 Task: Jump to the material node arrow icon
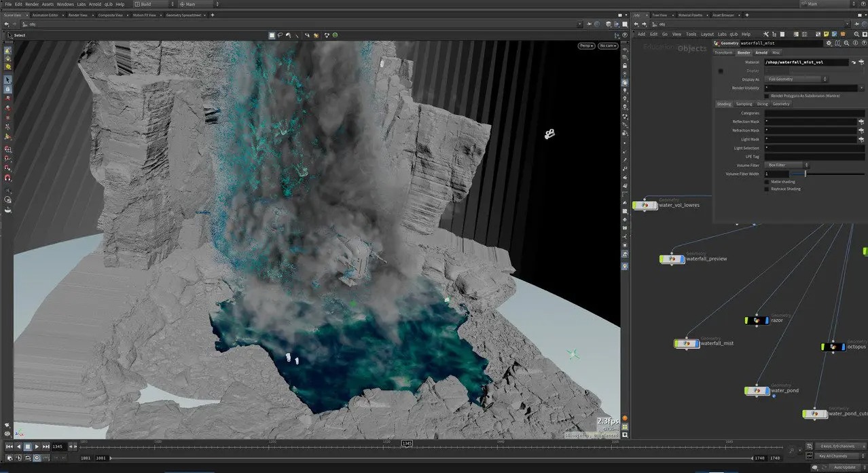pyautogui.click(x=853, y=62)
